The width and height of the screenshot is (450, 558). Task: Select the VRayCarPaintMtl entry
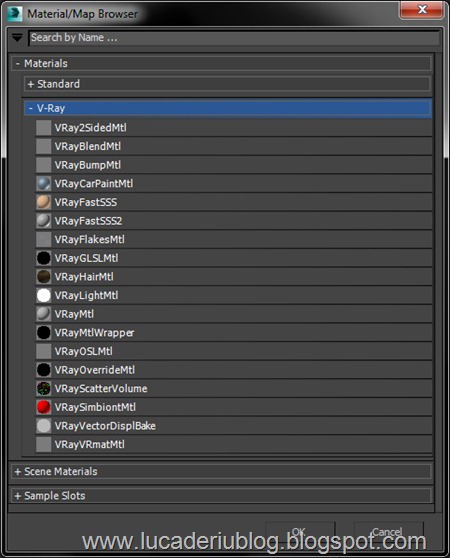tap(234, 184)
